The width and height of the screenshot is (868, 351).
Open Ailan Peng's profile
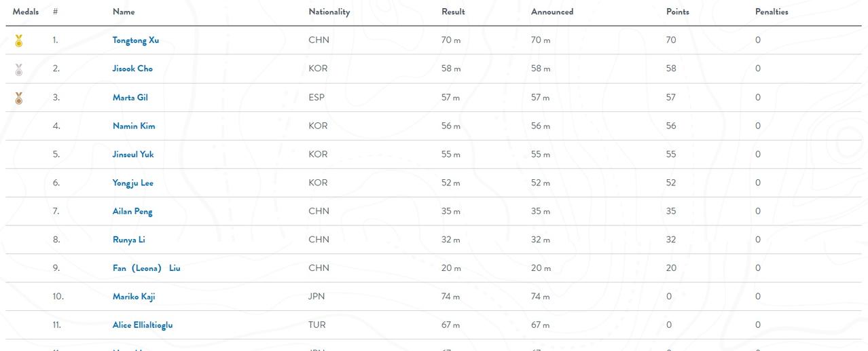132,211
